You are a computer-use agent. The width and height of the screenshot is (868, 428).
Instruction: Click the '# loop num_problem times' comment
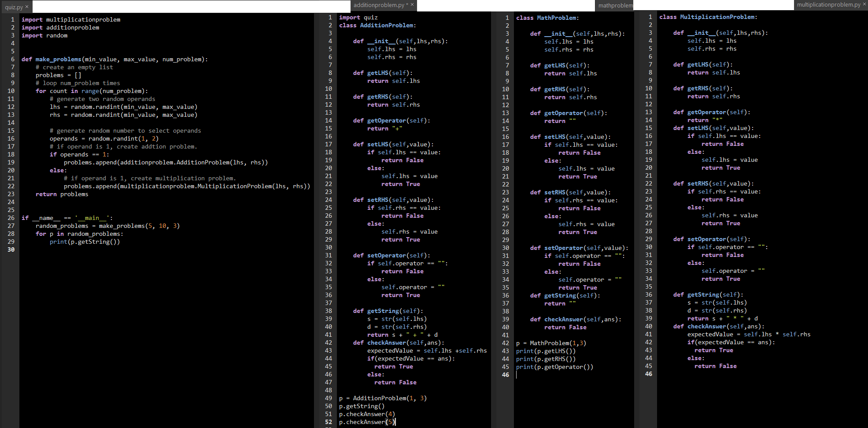[78, 83]
